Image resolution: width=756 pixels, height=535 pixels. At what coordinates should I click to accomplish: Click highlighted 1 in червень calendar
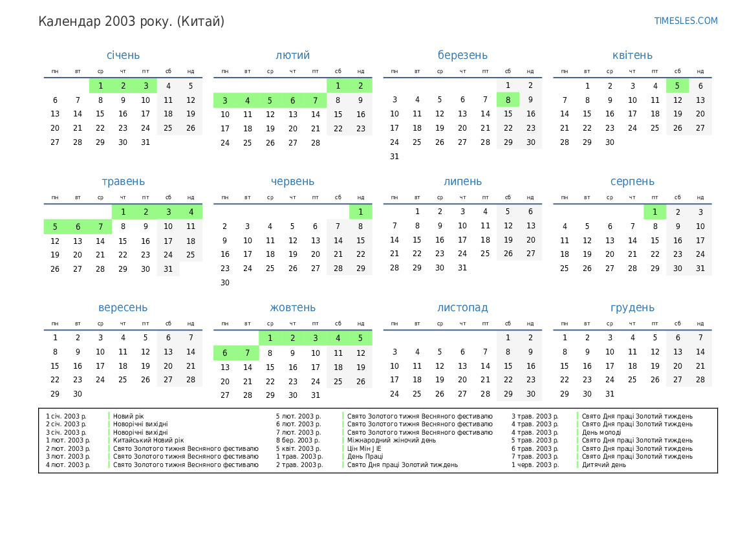360,212
